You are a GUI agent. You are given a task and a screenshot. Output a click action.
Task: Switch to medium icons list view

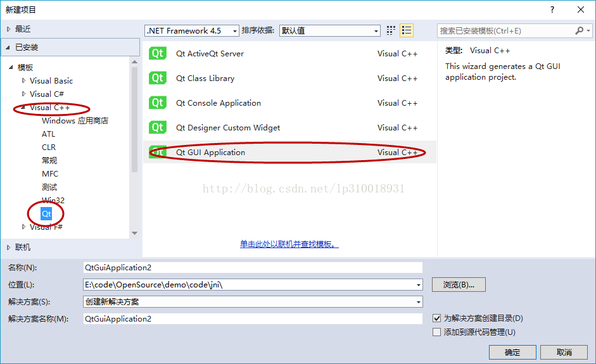(x=407, y=30)
